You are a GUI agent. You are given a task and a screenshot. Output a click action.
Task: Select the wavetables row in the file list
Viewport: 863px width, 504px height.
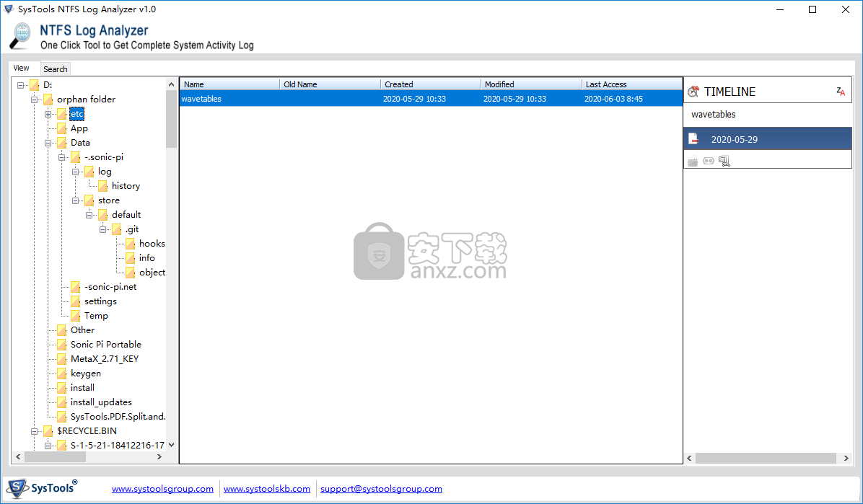coord(431,99)
